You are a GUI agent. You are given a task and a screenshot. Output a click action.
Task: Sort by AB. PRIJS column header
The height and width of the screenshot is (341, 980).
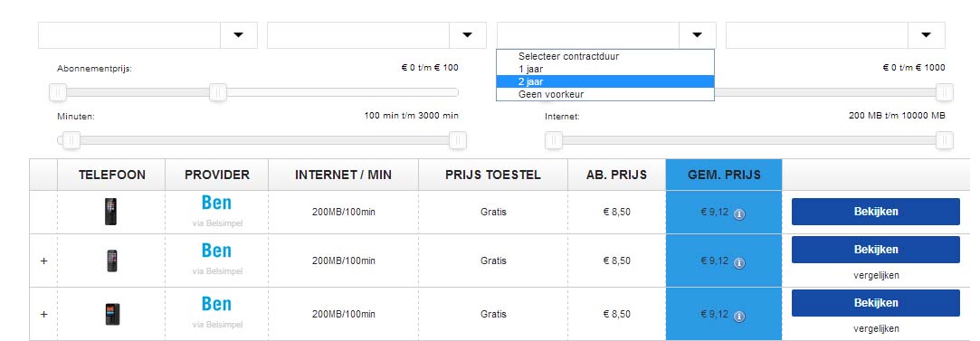click(616, 175)
